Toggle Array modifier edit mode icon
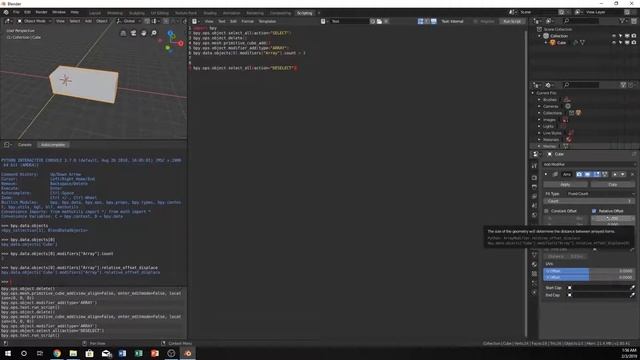The width and height of the screenshot is (640, 360). [596, 174]
